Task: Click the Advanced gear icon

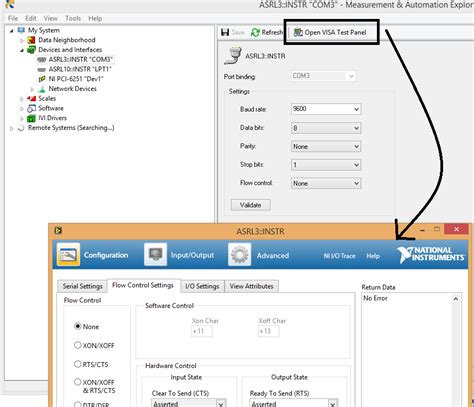Action: [x=239, y=255]
